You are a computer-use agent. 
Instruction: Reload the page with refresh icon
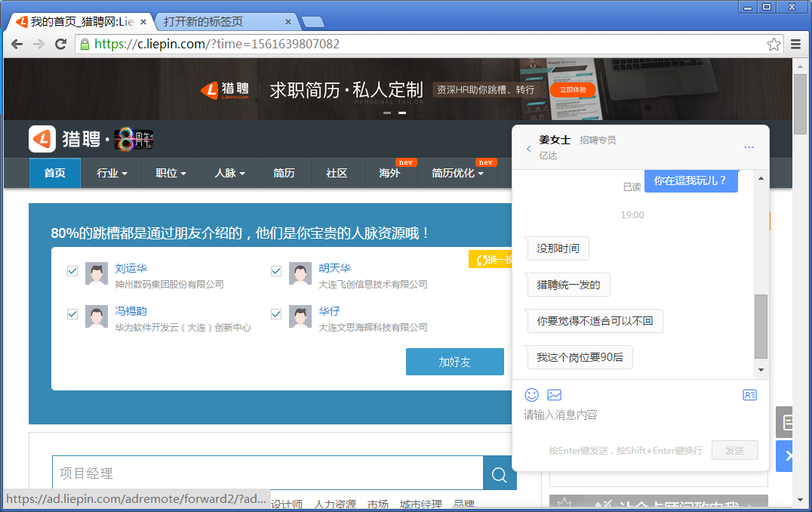coord(60,44)
